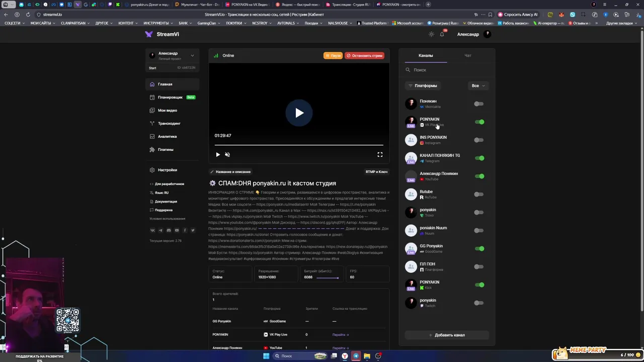Enable the Поняякин Vkontakte channel toggle

coord(479,104)
